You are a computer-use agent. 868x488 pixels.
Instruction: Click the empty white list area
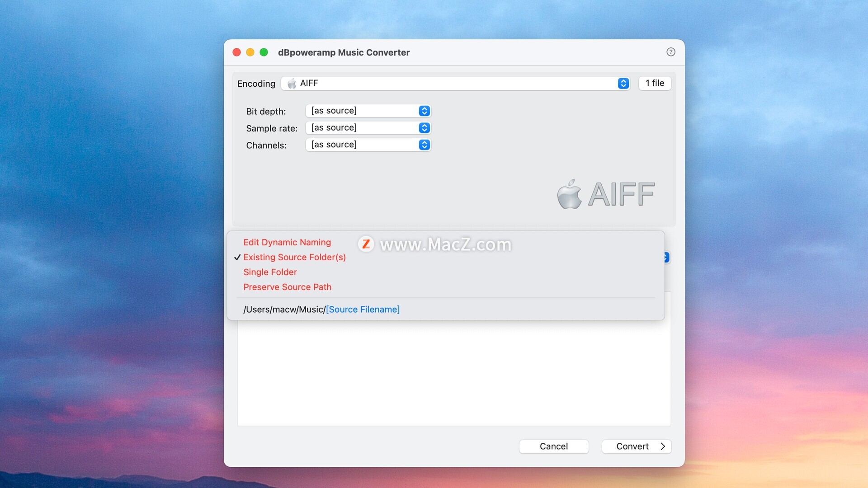tap(454, 375)
